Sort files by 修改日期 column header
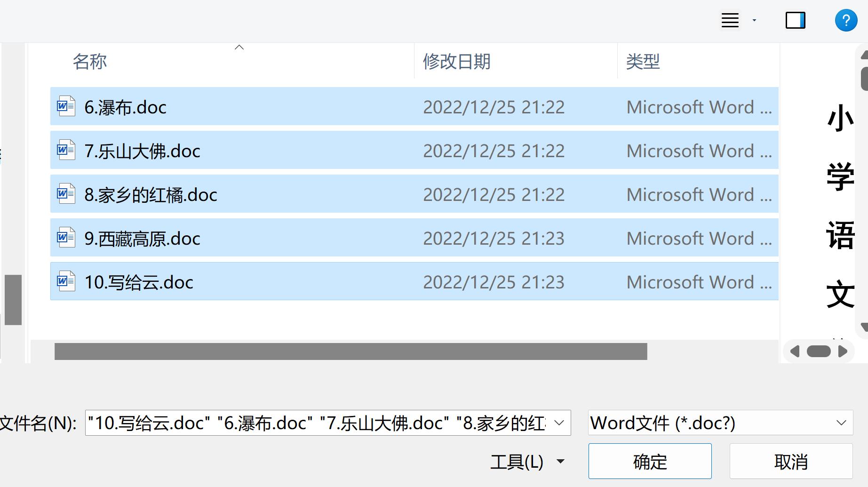 pos(456,62)
